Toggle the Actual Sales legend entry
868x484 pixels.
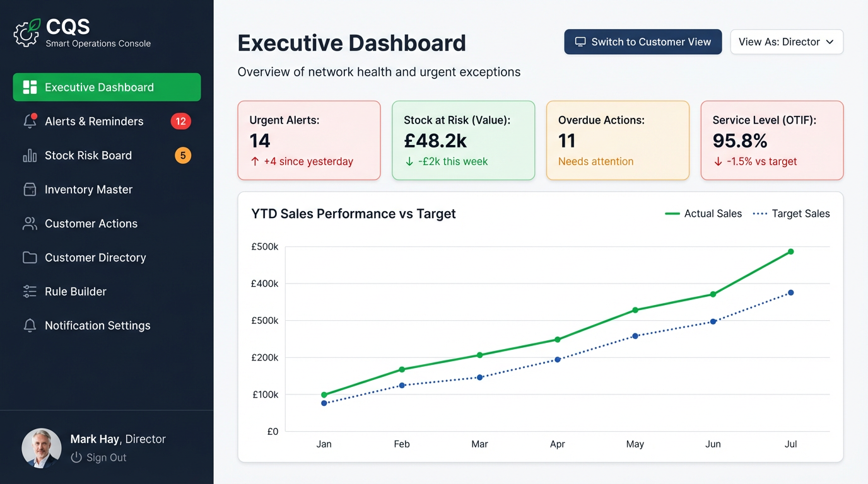pos(703,214)
